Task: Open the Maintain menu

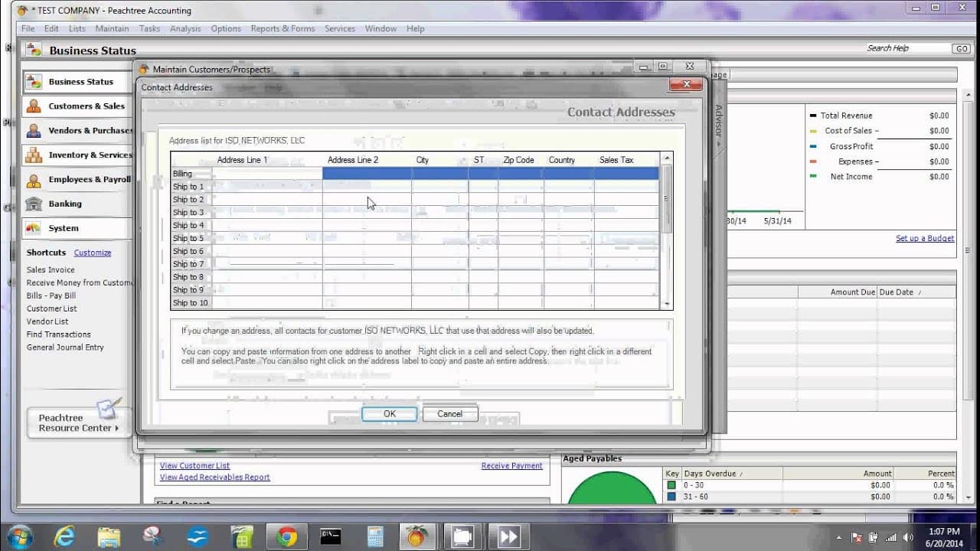Action: point(112,28)
